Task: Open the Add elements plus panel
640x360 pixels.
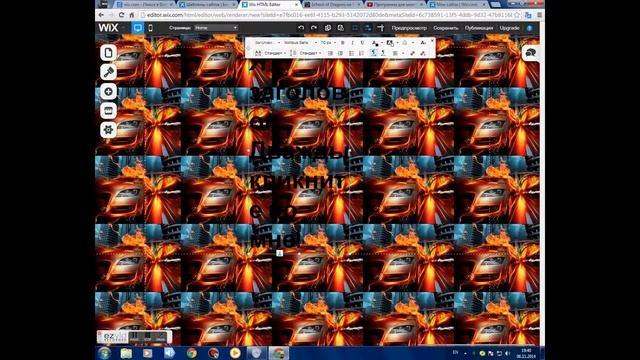Action: [x=108, y=91]
